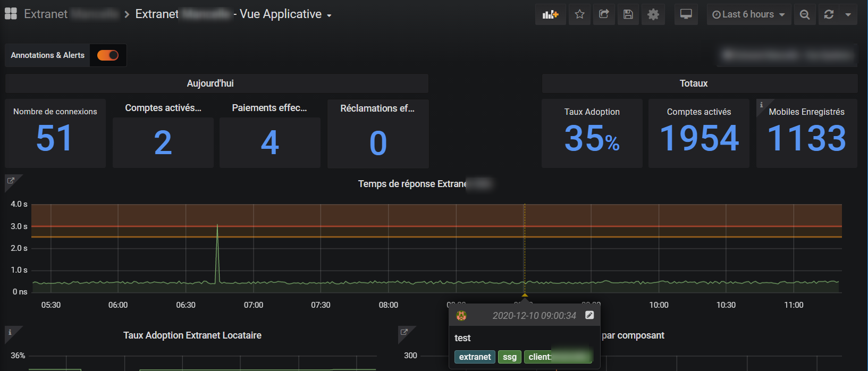Click the extranet annotation tag
Screen dimensions: 868x371
(x=475, y=357)
